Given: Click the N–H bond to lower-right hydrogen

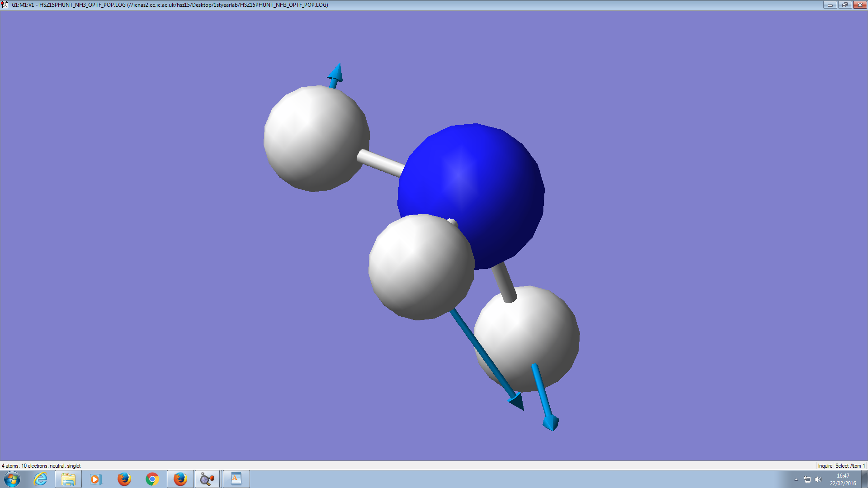Looking at the screenshot, I should 505,282.
